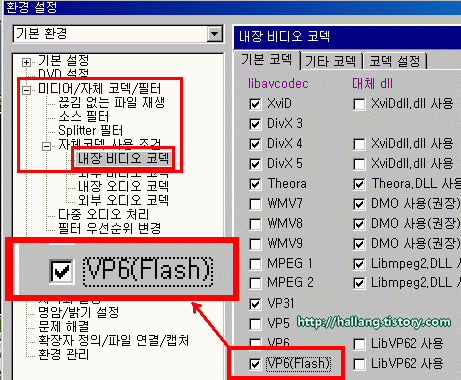Open 끊김 없는 파일 재생 settings
Viewport: 461px width, 380px height.
(x=111, y=102)
